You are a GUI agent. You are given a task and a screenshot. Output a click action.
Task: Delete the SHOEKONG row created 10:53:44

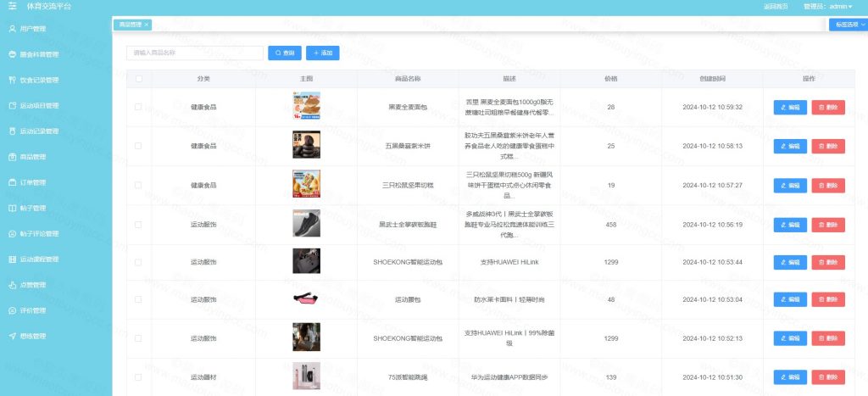click(x=828, y=263)
